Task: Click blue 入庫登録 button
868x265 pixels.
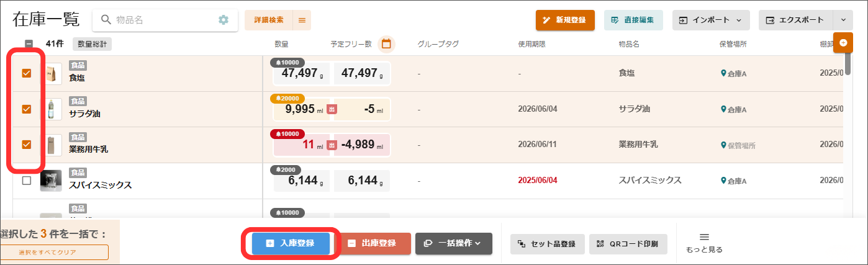Action: [291, 243]
